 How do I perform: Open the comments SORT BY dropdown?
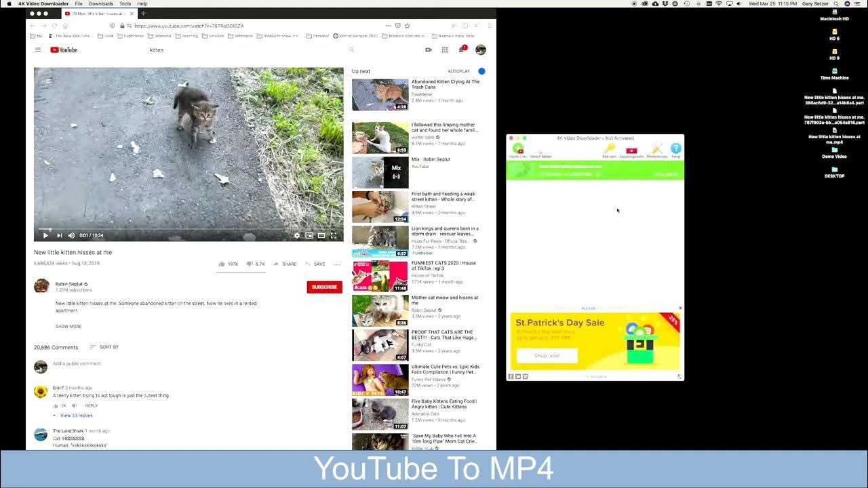(104, 347)
